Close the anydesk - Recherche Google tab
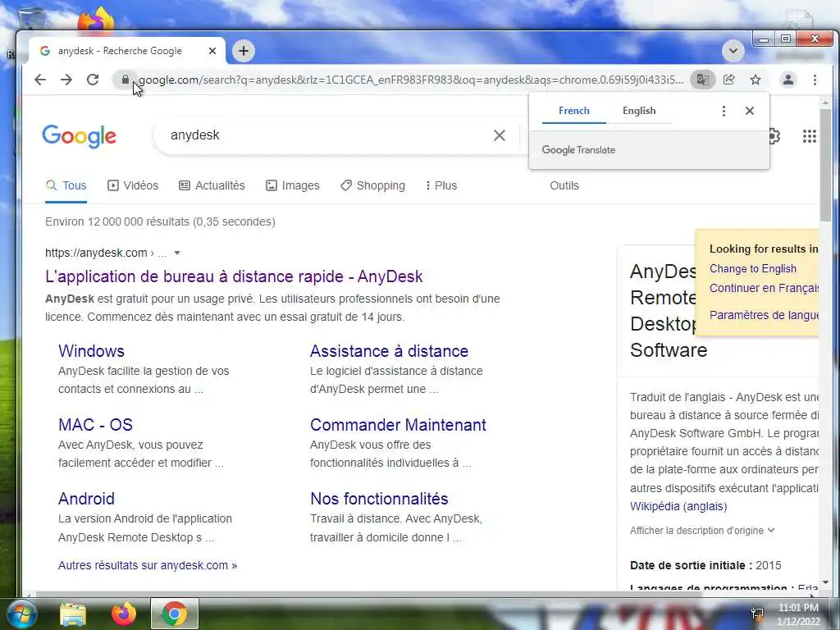 coord(212,51)
